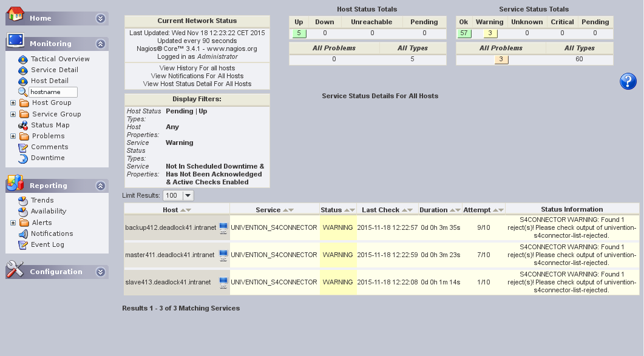This screenshot has width=644, height=356.
Task: Click the Trends icon under Reporting
Action: pos(22,201)
